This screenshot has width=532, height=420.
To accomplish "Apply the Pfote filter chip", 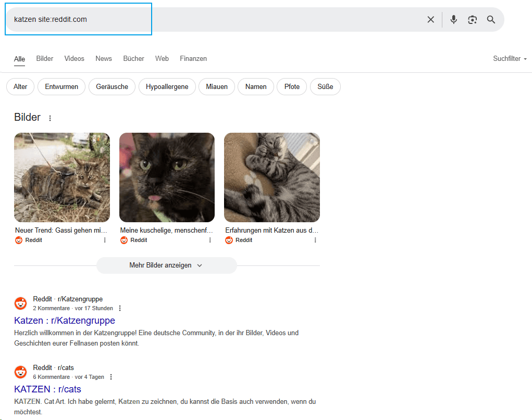I will 292,87.
